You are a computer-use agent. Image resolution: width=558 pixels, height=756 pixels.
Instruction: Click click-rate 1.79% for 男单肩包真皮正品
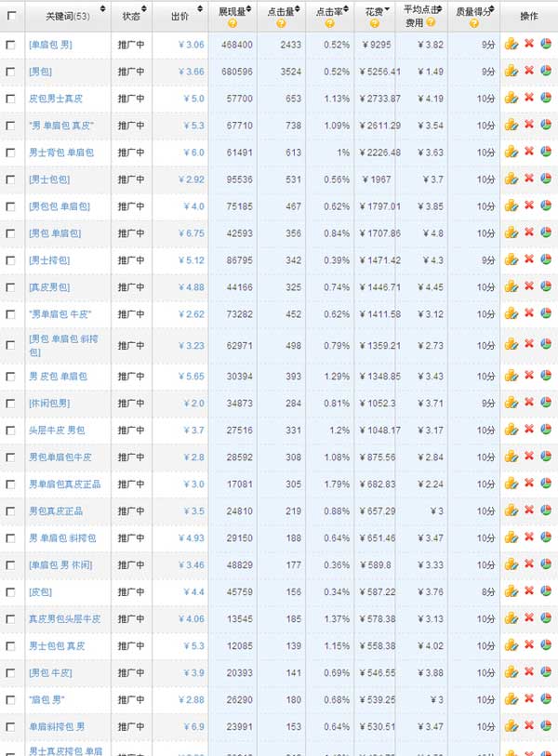click(337, 484)
